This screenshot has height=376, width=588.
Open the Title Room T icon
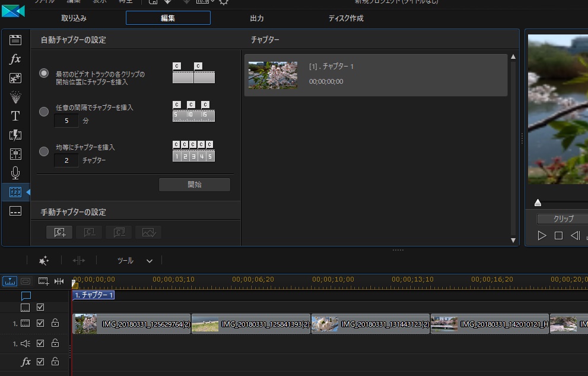point(15,116)
